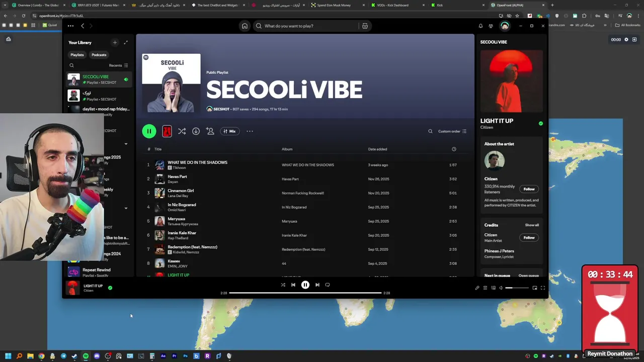Open Recents sort dropdown in library
The width and height of the screenshot is (644, 362).
pos(119,65)
